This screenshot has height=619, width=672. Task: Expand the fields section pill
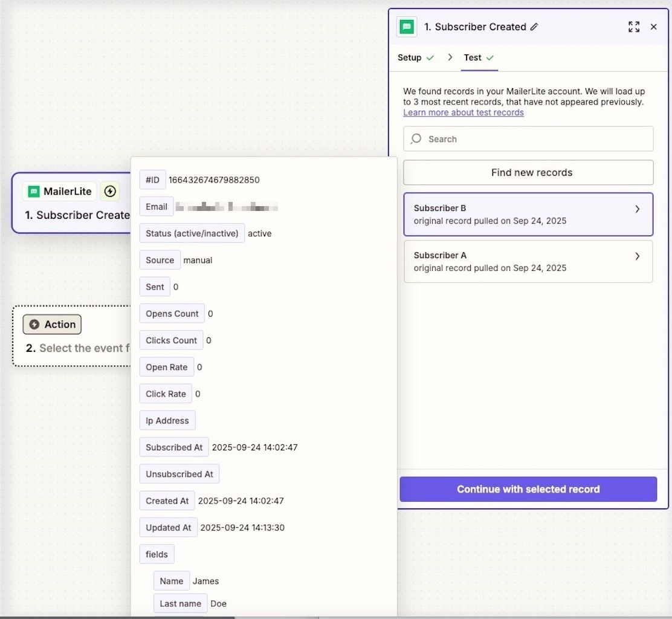tap(157, 554)
